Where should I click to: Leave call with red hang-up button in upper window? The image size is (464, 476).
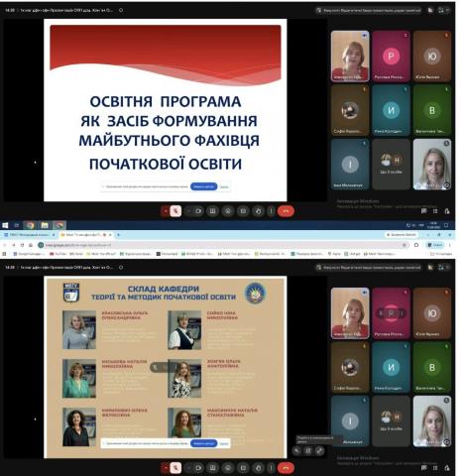pyautogui.click(x=286, y=211)
